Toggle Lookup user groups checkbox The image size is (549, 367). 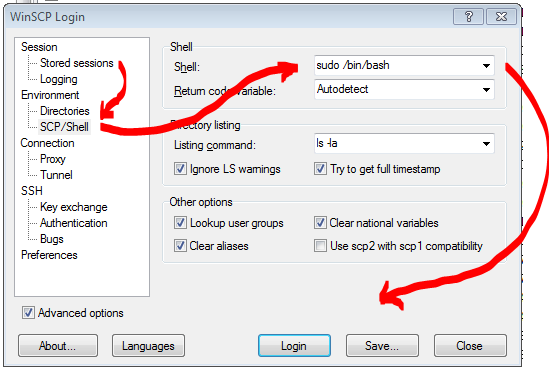click(180, 223)
